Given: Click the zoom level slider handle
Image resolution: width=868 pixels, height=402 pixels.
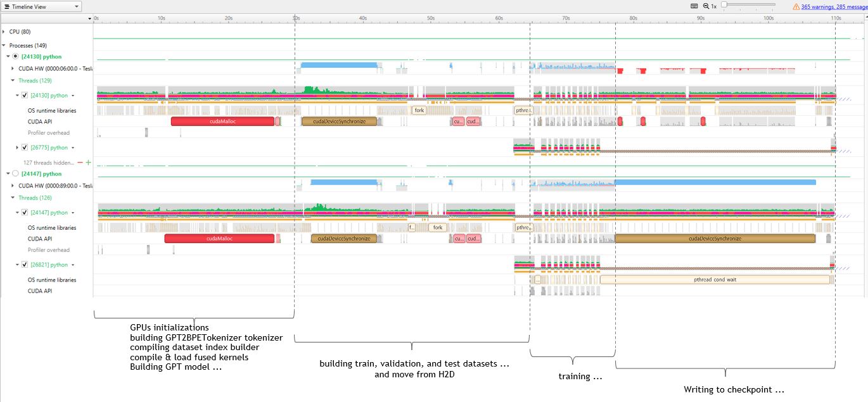Looking at the screenshot, I should coord(724,5).
